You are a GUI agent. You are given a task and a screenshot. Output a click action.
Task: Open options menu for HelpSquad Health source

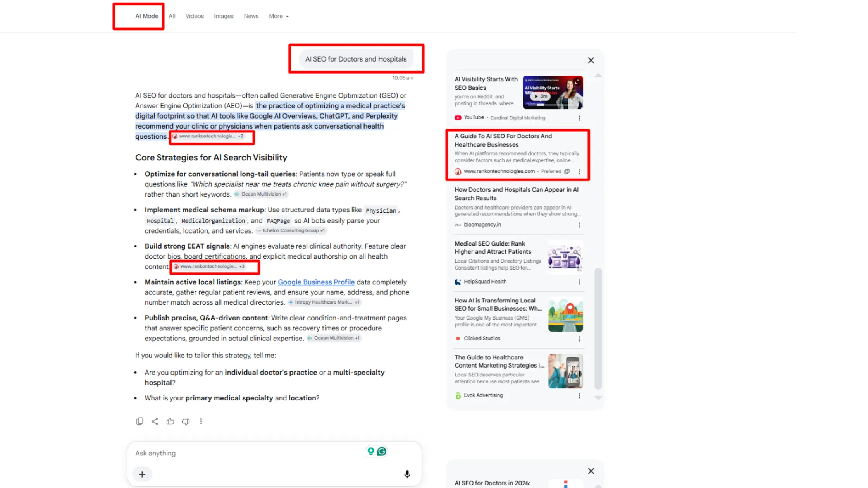coord(579,282)
